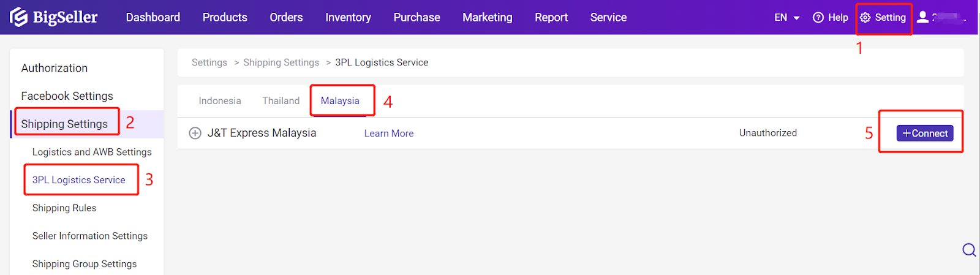Viewport: 980px width, 275px height.
Task: Open the Learn More link
Action: point(389,134)
